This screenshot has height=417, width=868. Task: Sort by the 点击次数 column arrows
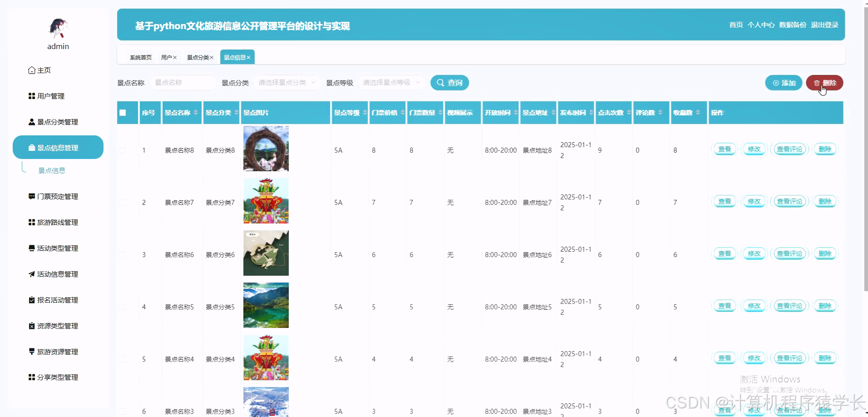point(629,112)
